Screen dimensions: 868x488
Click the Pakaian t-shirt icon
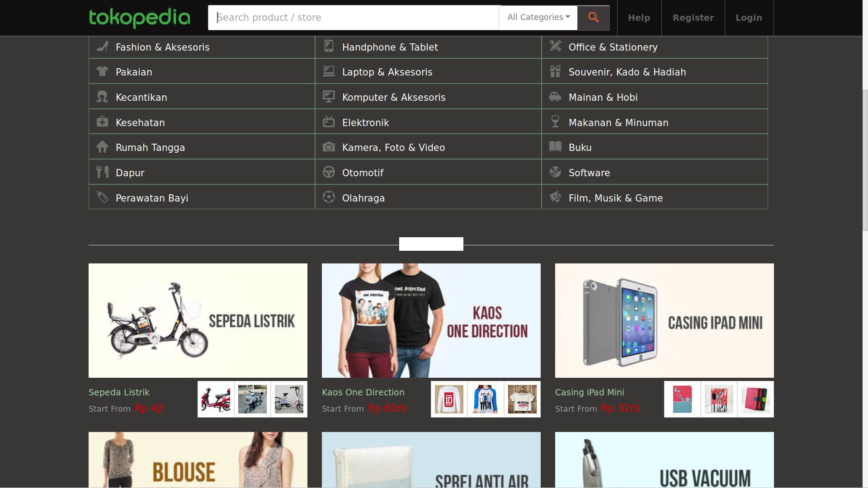click(103, 71)
